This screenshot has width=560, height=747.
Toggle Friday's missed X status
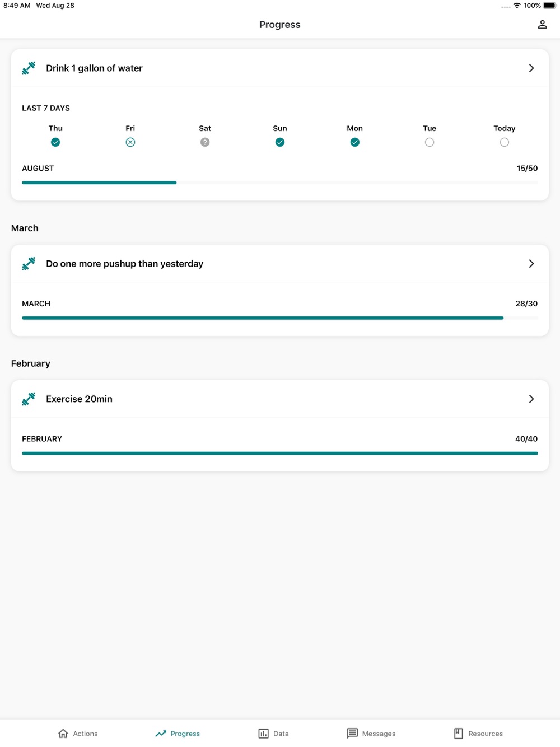click(x=130, y=142)
